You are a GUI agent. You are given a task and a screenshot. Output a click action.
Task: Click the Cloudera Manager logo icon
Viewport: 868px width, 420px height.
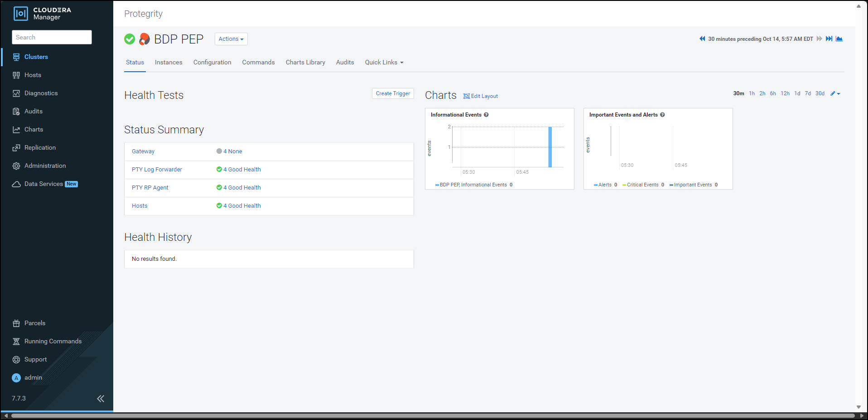pos(21,14)
